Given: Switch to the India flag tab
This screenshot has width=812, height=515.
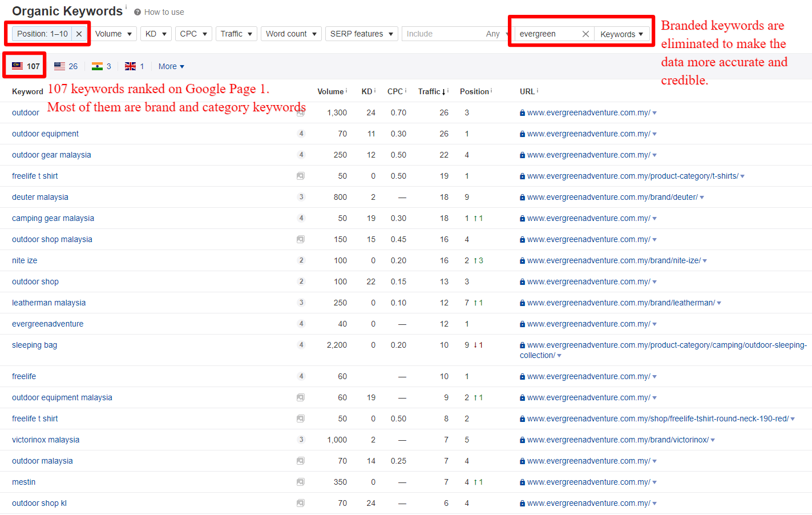Looking at the screenshot, I should pos(101,66).
